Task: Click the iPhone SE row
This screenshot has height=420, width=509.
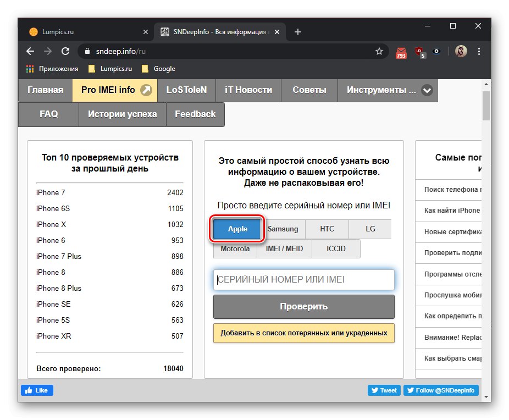Action: (110, 304)
